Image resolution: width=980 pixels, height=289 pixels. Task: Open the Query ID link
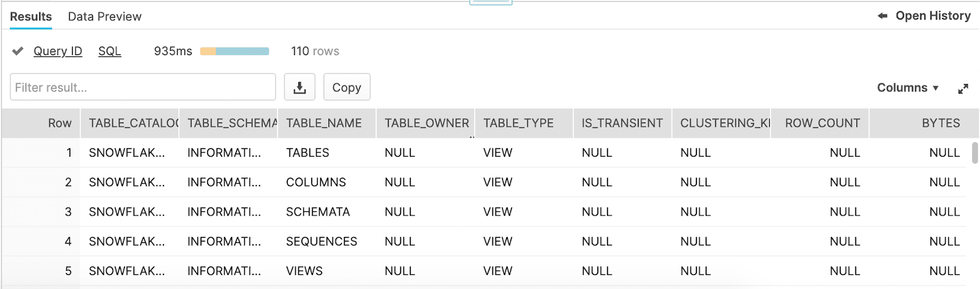click(58, 51)
